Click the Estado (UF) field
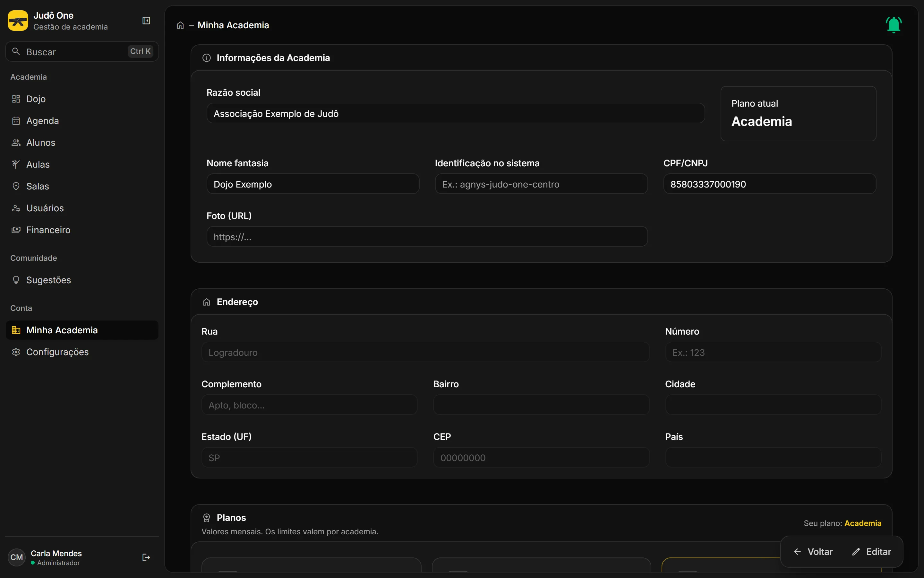Image resolution: width=924 pixels, height=578 pixels. (309, 457)
